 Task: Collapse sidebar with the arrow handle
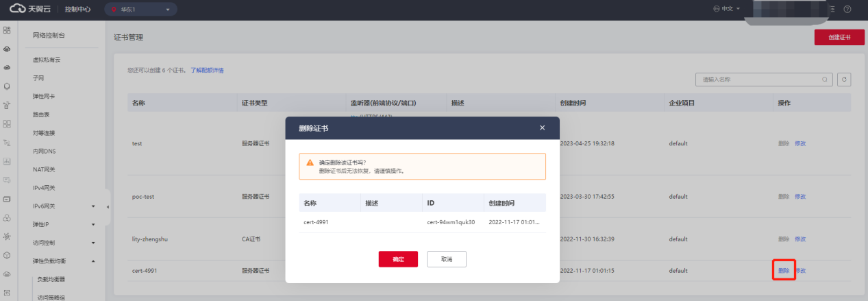[x=108, y=206]
